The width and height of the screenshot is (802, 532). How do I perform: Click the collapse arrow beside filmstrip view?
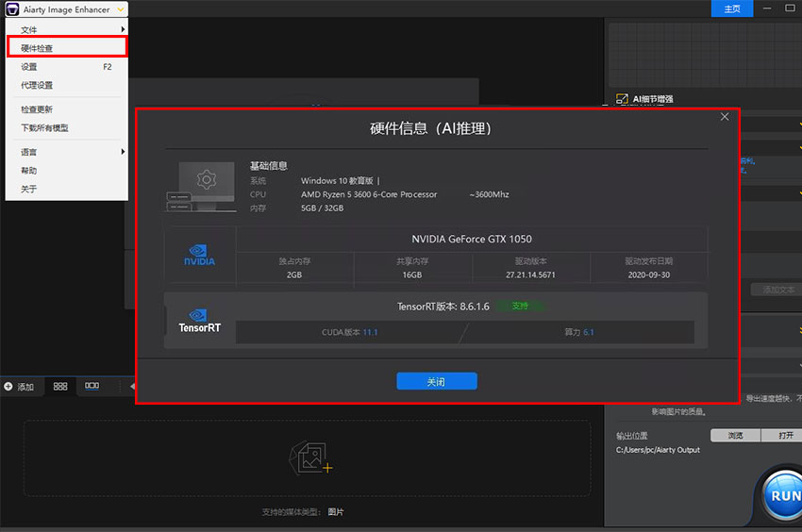pos(132,386)
